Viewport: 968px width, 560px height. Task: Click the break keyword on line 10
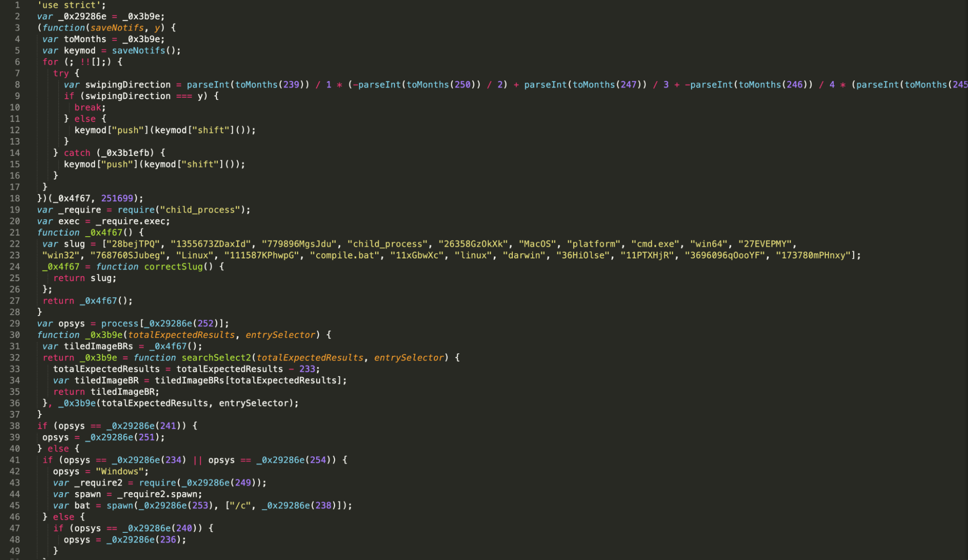[x=88, y=107]
